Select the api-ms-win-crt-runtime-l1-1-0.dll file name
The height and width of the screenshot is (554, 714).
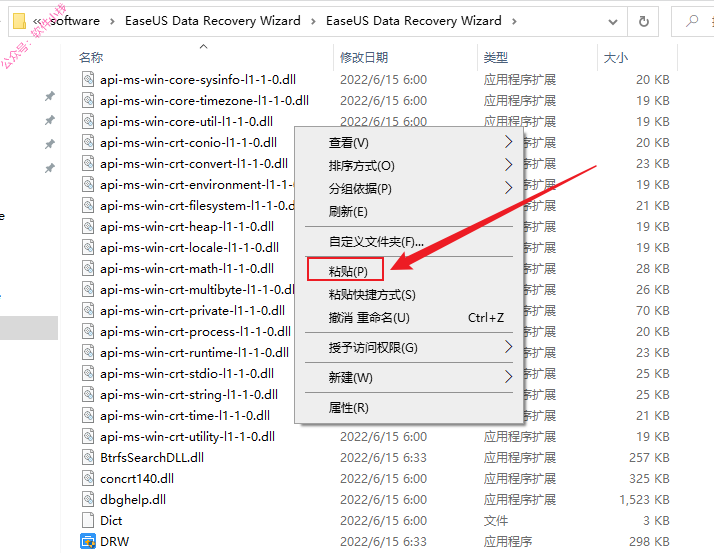point(194,353)
